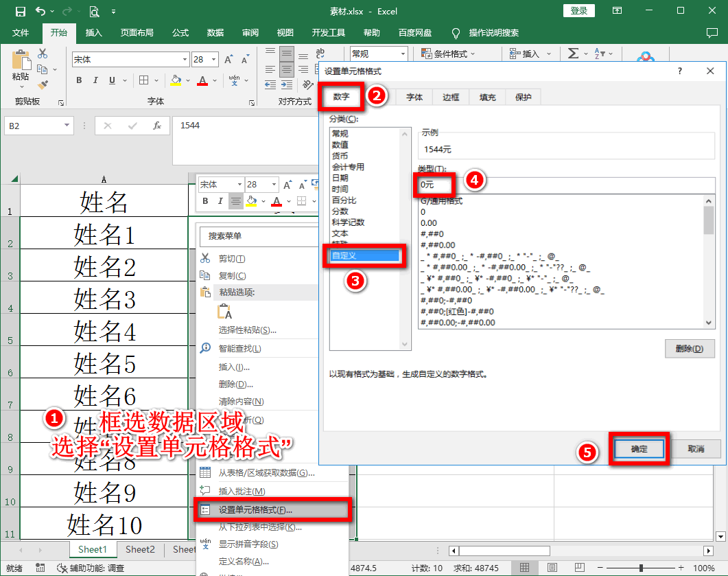Viewport: 728px width, 576px height.
Task: Click the Print Preview icon in title bar
Action: [94, 11]
